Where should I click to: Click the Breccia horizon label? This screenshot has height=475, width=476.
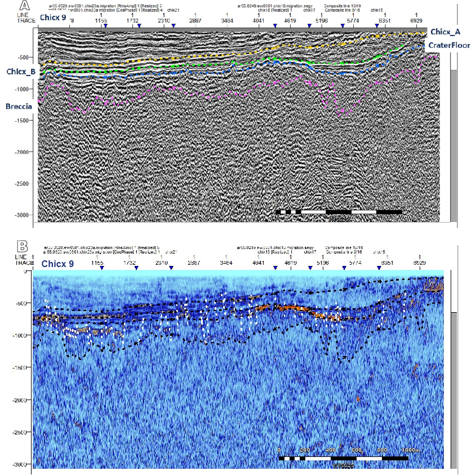click(x=19, y=105)
